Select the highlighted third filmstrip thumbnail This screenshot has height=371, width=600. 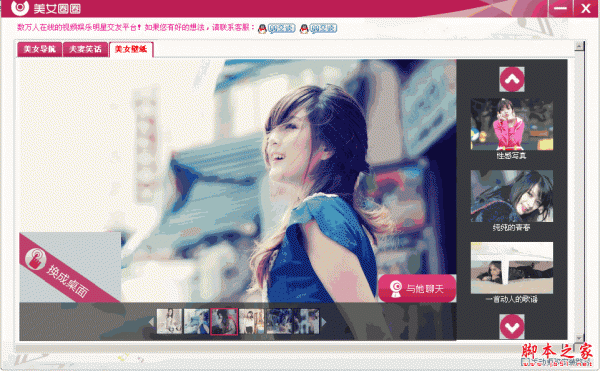[224, 322]
